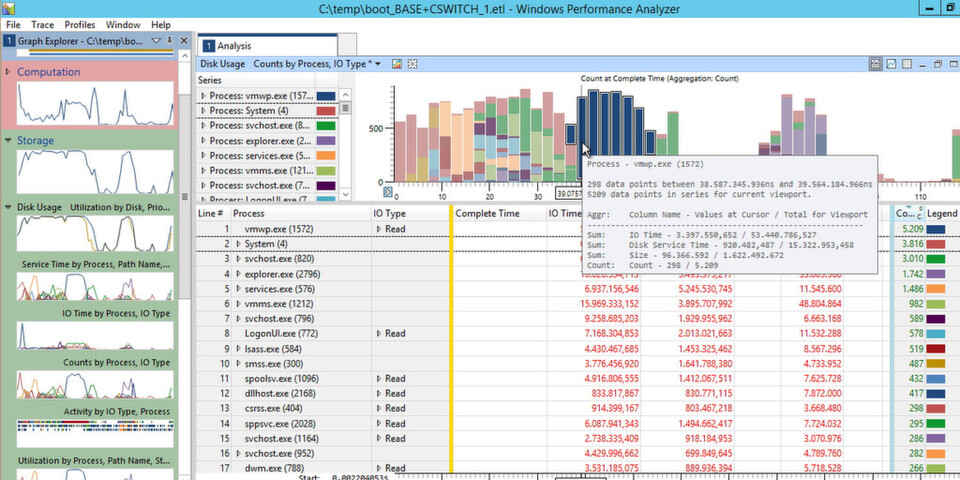Open the Storage thumbnail graph

pyautogui.click(x=95, y=172)
